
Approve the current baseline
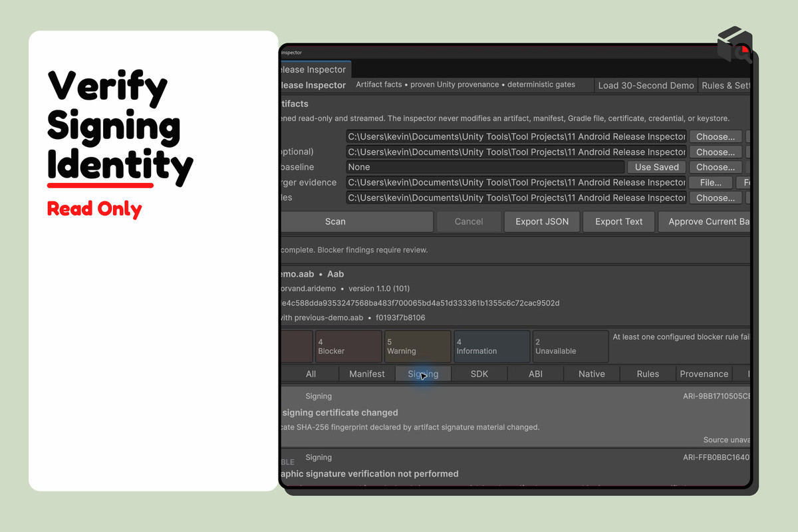click(705, 221)
